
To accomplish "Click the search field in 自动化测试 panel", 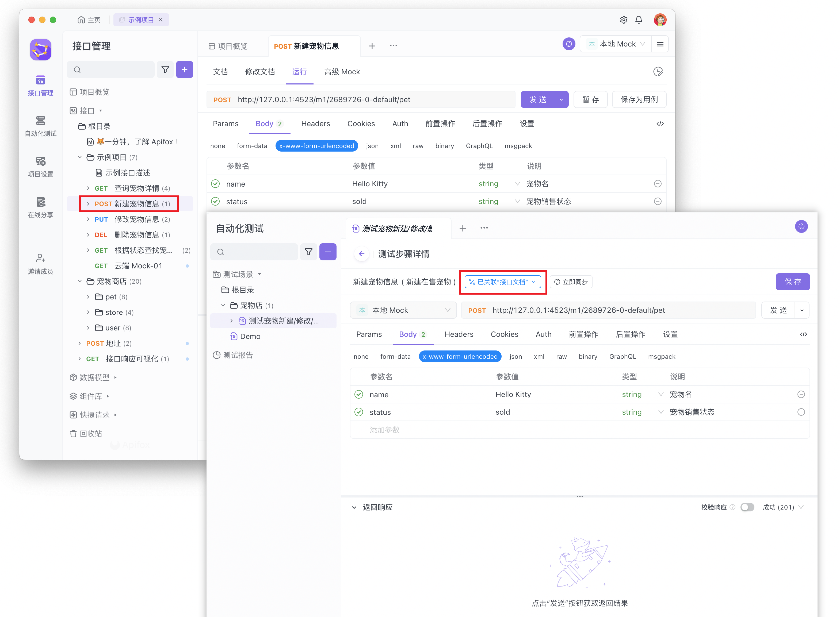I will tap(258, 252).
